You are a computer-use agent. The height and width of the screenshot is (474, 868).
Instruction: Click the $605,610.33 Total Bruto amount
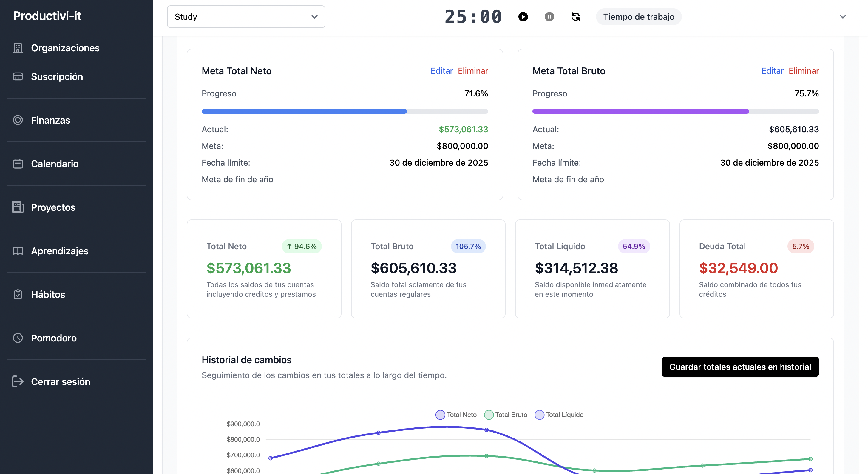[413, 268]
